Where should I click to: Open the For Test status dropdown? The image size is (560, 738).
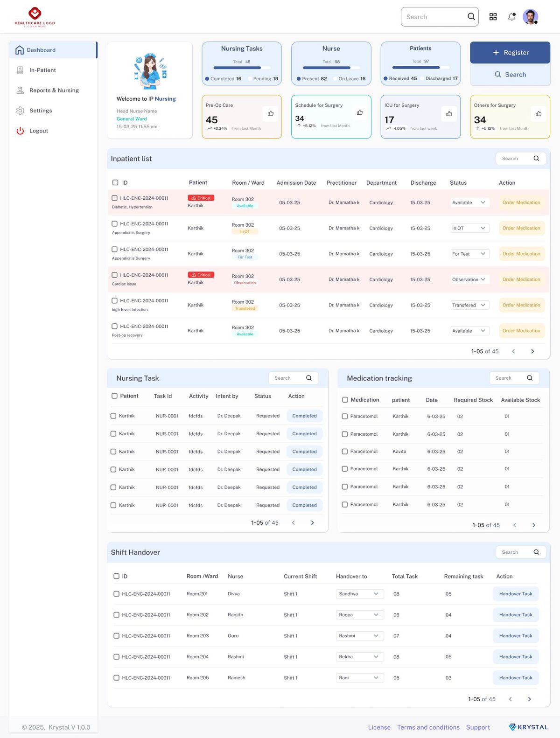tap(470, 254)
